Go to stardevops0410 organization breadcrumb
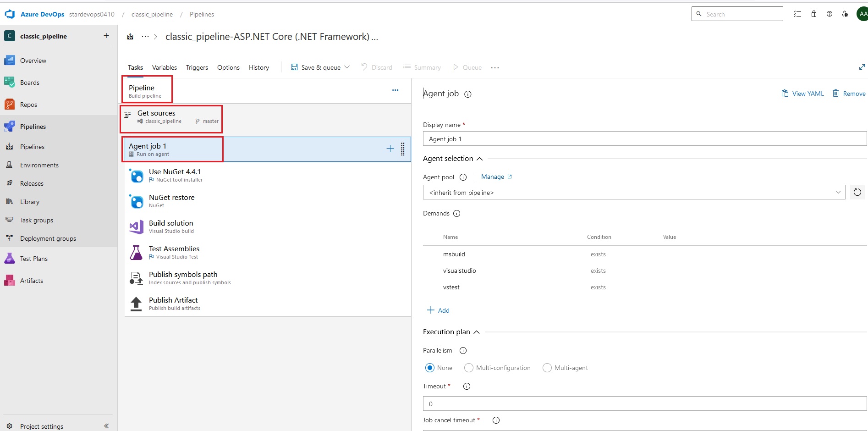Image resolution: width=868 pixels, height=431 pixels. pyautogui.click(x=92, y=14)
